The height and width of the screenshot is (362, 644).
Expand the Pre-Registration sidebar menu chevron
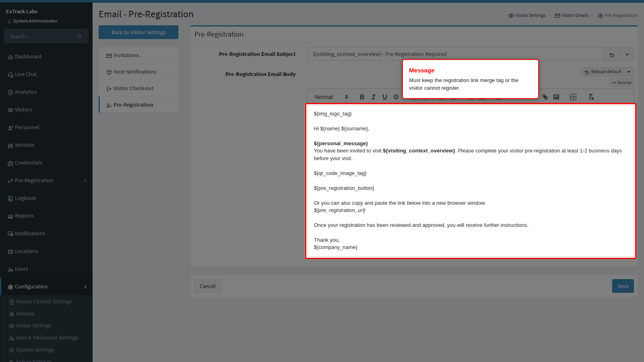tap(85, 181)
